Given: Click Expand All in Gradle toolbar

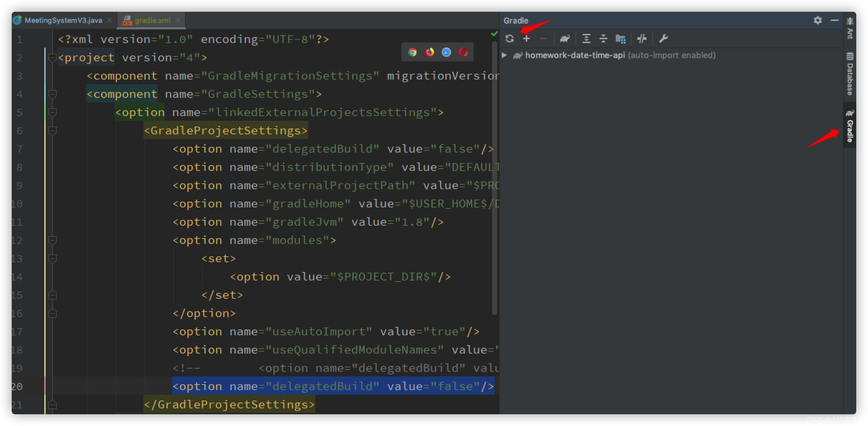Looking at the screenshot, I should tap(586, 39).
